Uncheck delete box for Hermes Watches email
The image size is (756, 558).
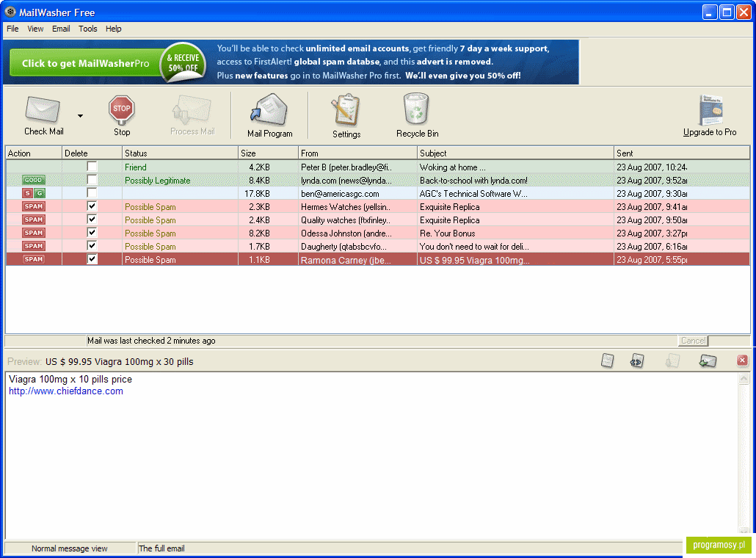tap(92, 206)
